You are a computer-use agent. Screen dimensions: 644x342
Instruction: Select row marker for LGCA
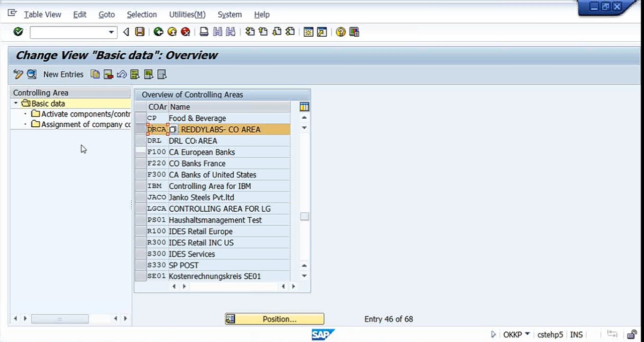pos(140,209)
